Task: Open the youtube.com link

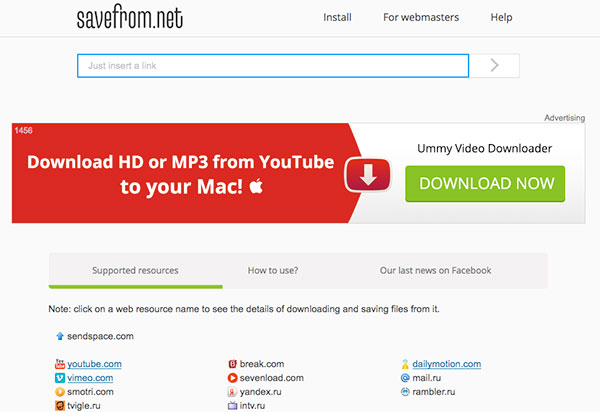Action: coord(95,364)
